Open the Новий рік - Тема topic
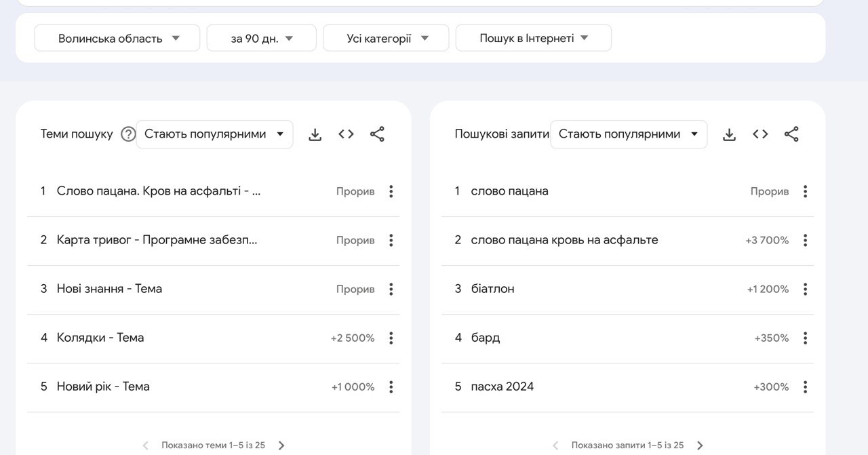The height and width of the screenshot is (455, 868). tap(103, 387)
